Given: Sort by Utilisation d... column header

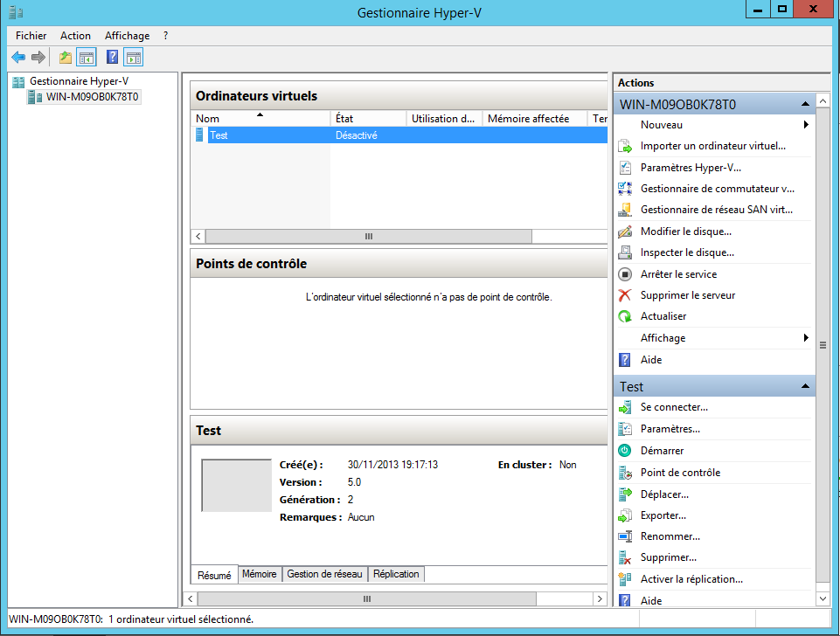Looking at the screenshot, I should pos(445,118).
